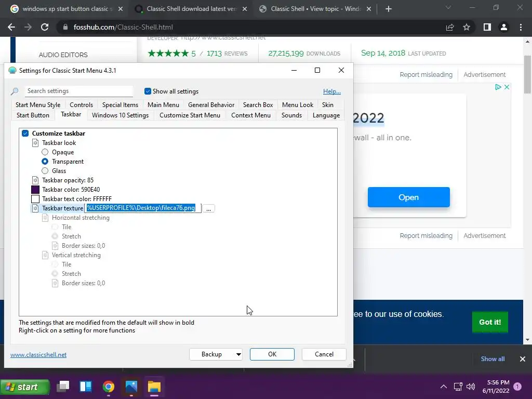Switch to the Skin tab
The height and width of the screenshot is (399, 532).
pyautogui.click(x=327, y=105)
